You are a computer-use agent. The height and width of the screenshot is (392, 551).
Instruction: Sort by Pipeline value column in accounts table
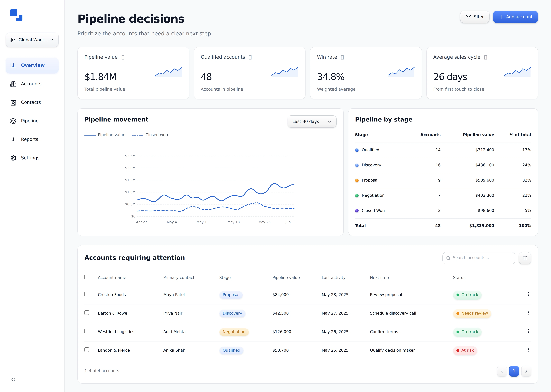click(286, 278)
